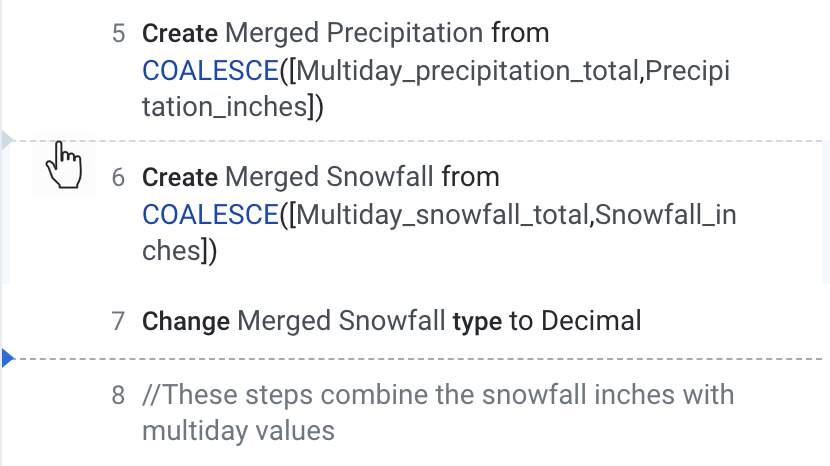Viewport: 830px width, 466px height.
Task: Click the bold word type in step 7
Action: 478,322
